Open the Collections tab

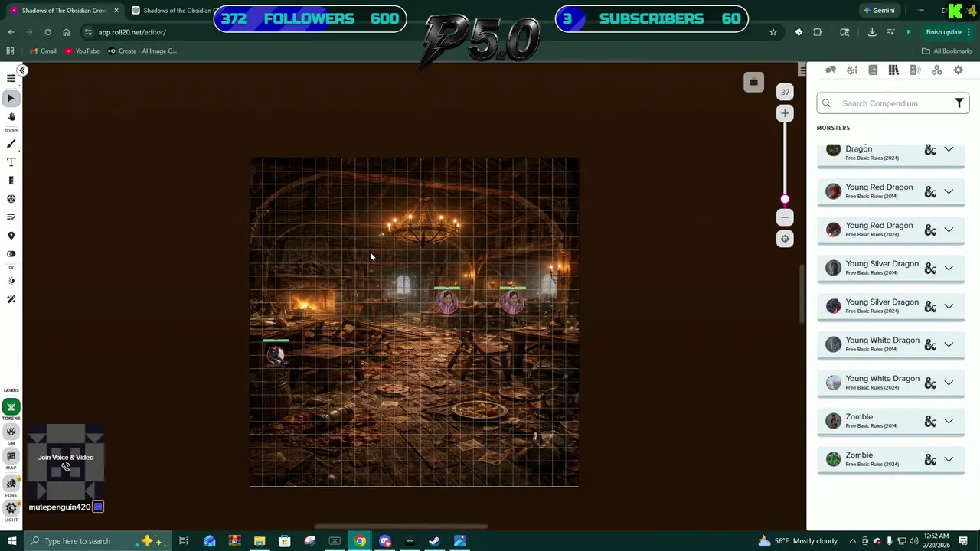[x=936, y=70]
